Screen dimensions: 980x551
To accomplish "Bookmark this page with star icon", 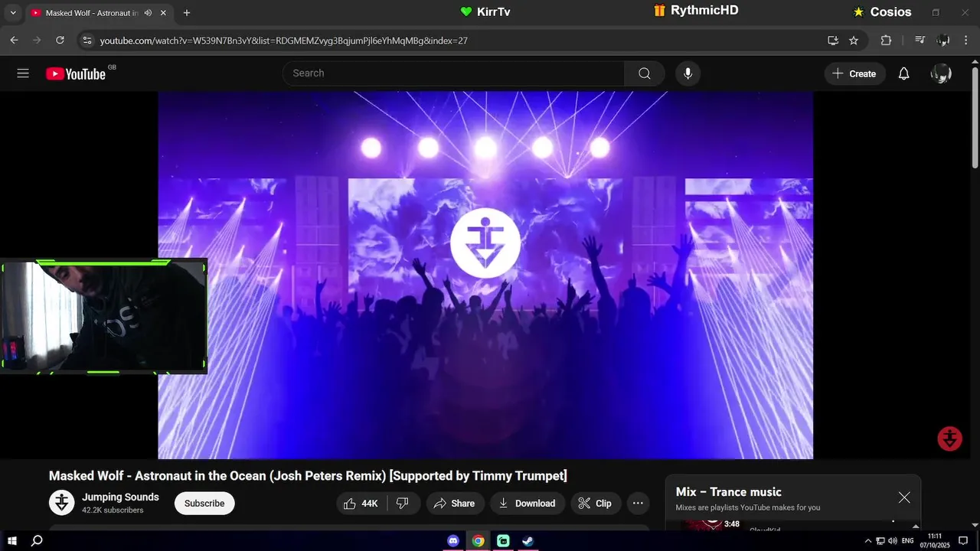I will (x=854, y=41).
